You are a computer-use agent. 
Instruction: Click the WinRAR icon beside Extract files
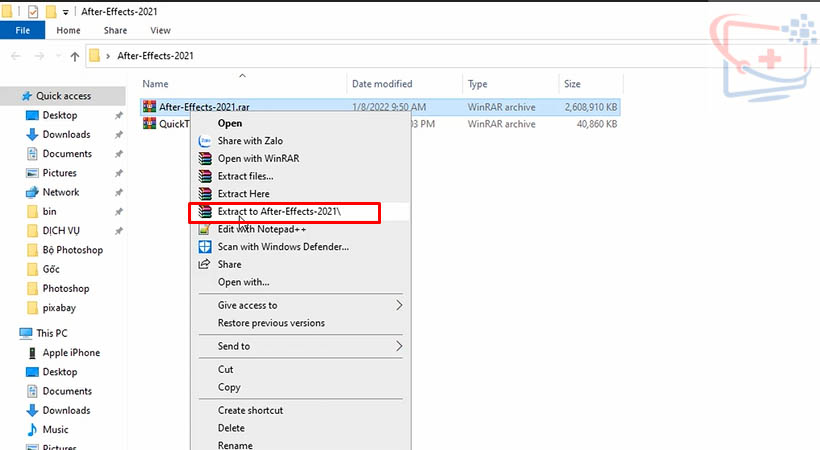[205, 176]
